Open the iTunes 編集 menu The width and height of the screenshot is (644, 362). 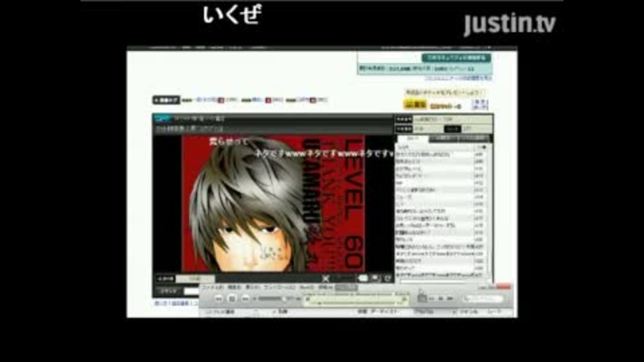click(x=233, y=288)
